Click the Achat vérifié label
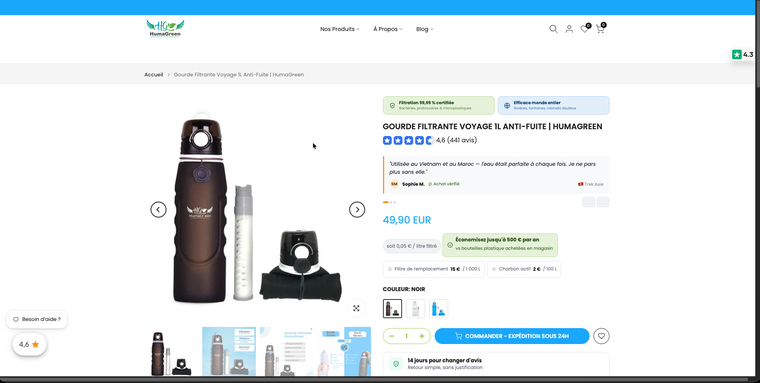760x383 pixels. click(x=443, y=184)
